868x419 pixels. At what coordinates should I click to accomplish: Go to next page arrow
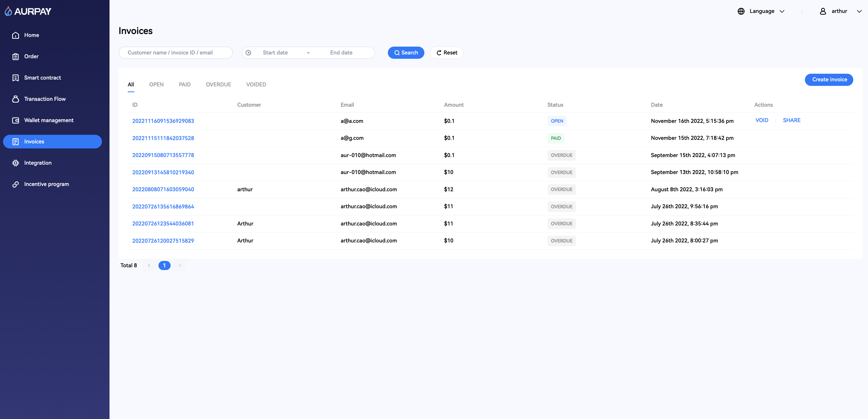[x=180, y=265]
